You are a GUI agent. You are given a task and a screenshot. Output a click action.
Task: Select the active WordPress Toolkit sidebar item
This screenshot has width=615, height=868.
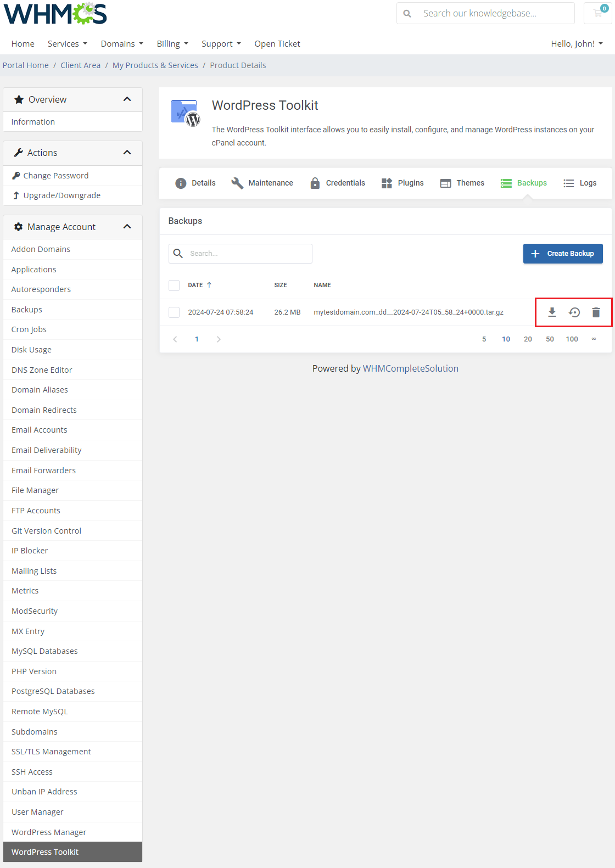click(x=72, y=852)
